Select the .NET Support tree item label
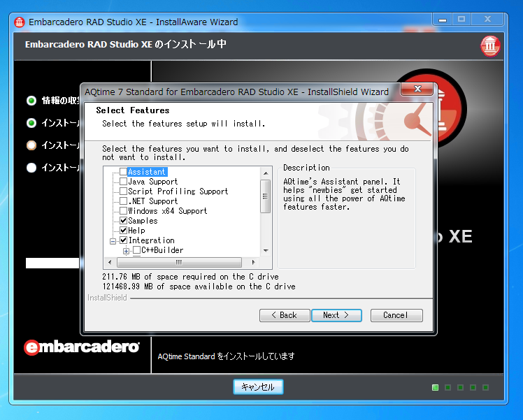 (152, 201)
